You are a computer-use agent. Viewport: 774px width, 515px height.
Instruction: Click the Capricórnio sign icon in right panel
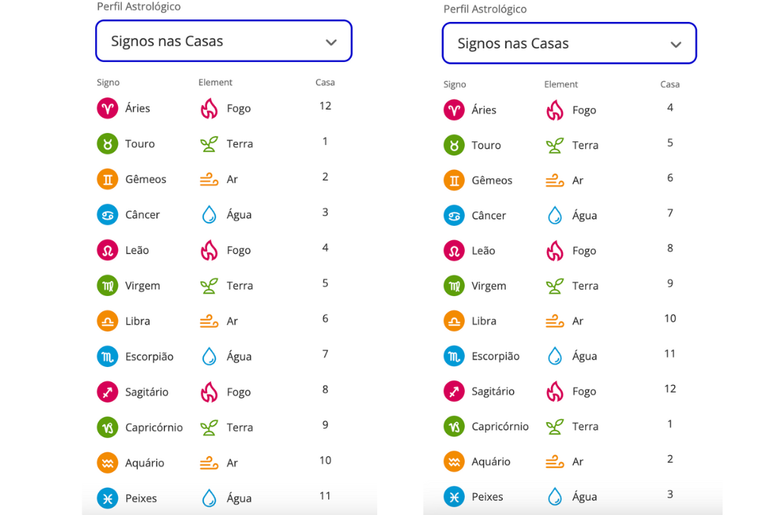[x=454, y=427]
